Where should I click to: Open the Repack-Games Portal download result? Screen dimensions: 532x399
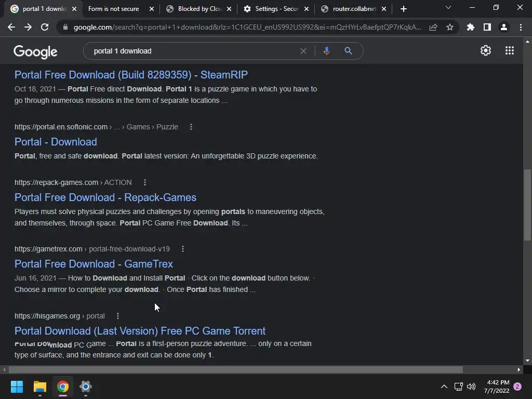pyautogui.click(x=105, y=197)
